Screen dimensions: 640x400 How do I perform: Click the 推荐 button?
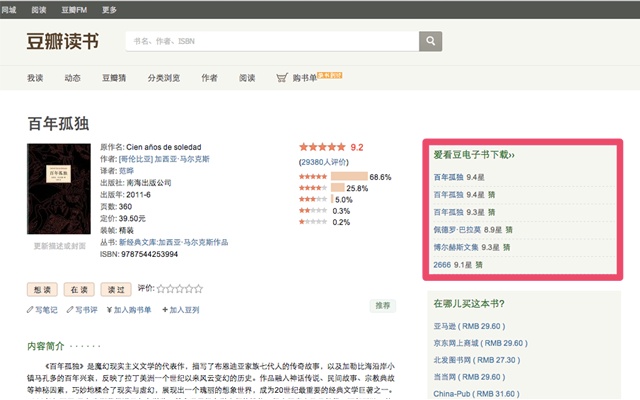pyautogui.click(x=382, y=305)
